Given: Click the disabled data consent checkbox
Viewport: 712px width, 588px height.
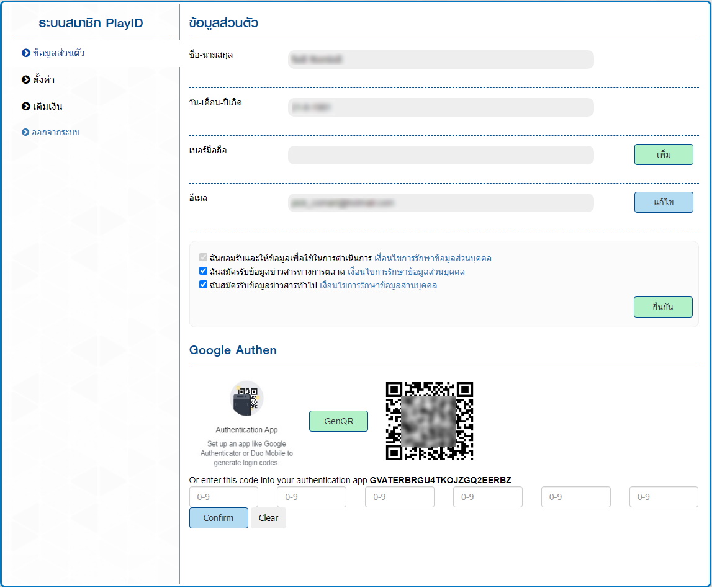Looking at the screenshot, I should [x=203, y=258].
